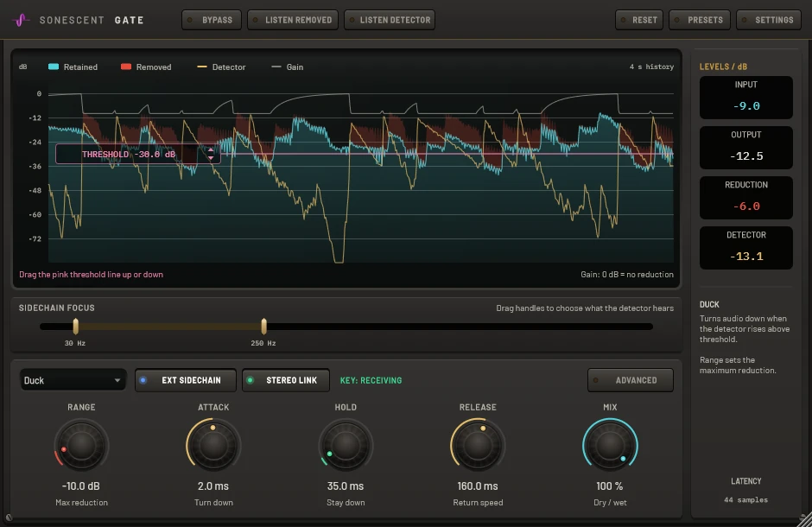The height and width of the screenshot is (527, 812).
Task: Click the Range knob
Action: coord(81,445)
